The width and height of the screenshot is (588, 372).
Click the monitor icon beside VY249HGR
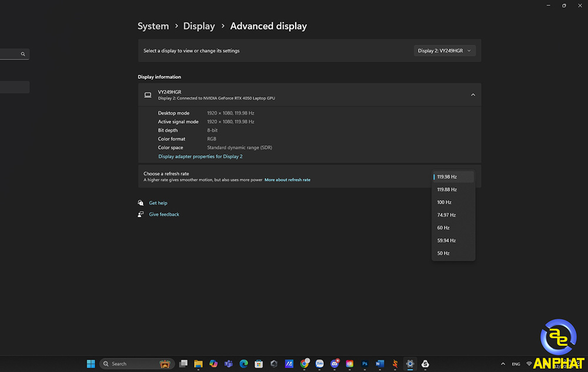[x=148, y=95]
